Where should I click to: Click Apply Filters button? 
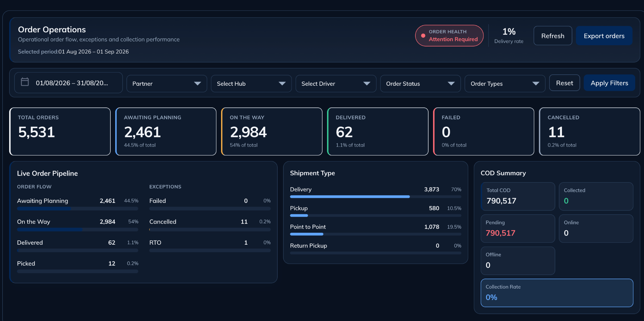pyautogui.click(x=609, y=83)
